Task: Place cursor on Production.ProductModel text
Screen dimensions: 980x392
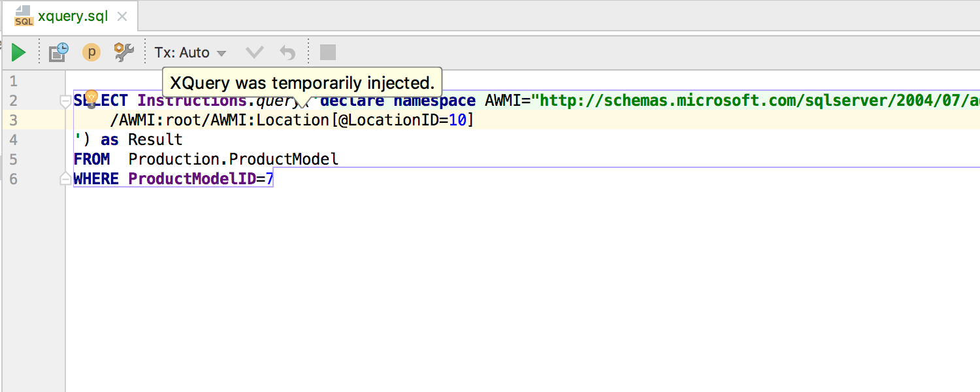Action: coord(233,159)
